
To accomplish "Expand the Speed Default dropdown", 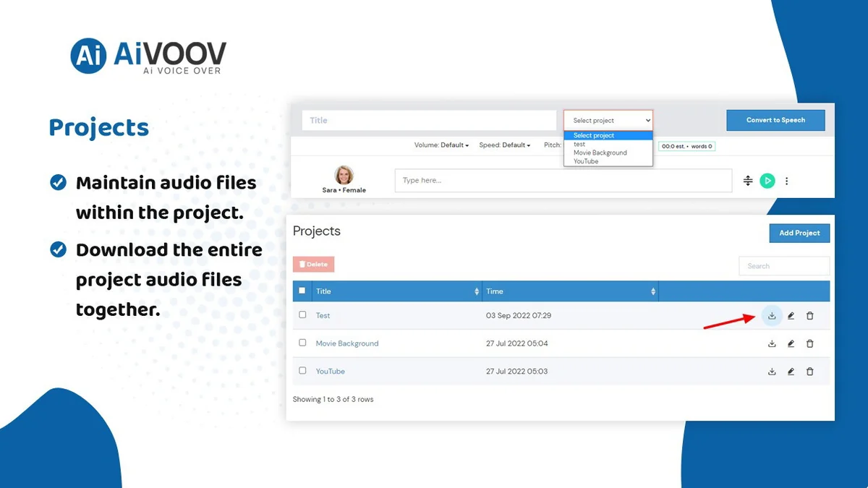I will click(x=505, y=145).
